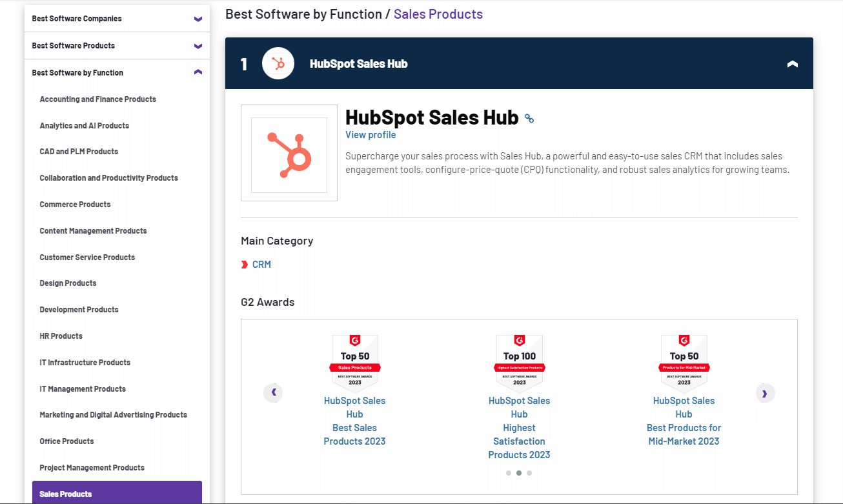This screenshot has height=504, width=843.
Task: Open Office Products category
Action: [x=67, y=441]
